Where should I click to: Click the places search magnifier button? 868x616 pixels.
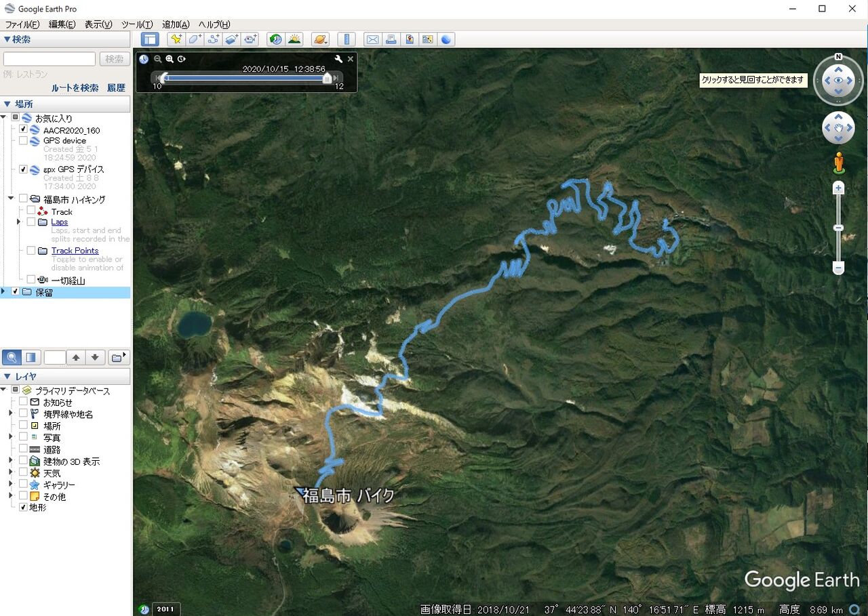(12, 357)
